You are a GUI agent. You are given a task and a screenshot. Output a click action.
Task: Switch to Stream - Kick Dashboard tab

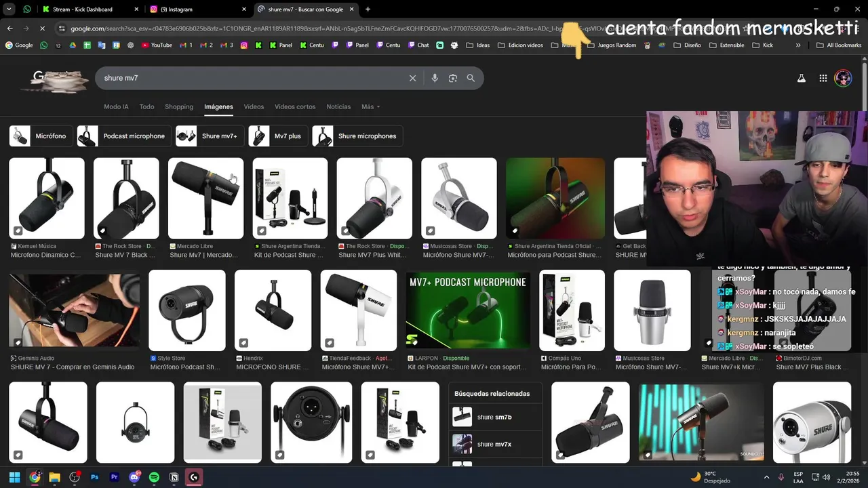[89, 9]
